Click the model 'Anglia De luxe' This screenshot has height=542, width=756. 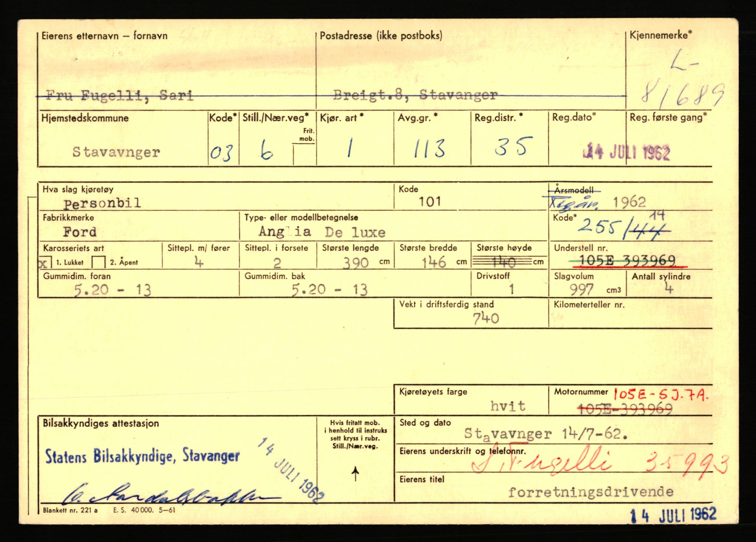[322, 232]
